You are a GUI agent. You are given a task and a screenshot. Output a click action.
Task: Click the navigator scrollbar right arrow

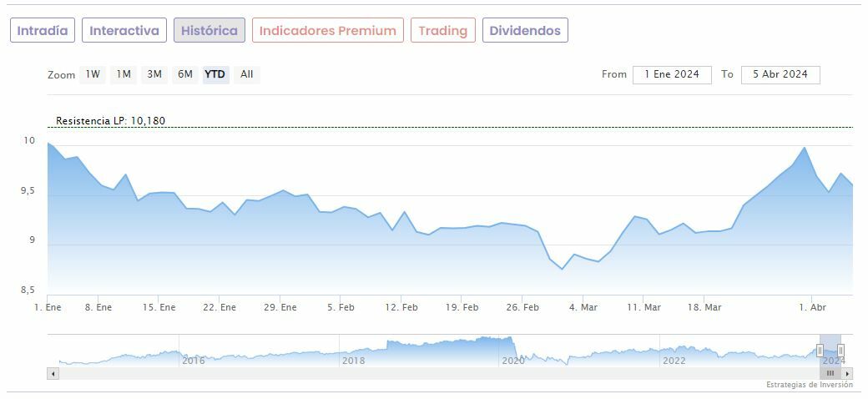tap(847, 373)
